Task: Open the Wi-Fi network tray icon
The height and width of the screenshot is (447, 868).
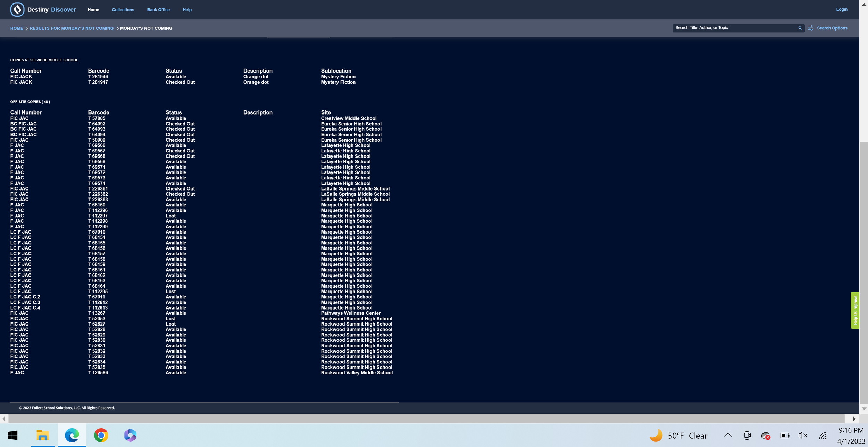Action: coord(823,436)
